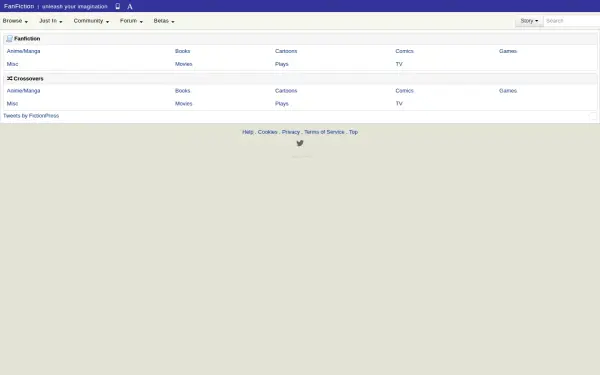Viewport: 600px width, 375px height.
Task: Open the Terms of Service link
Action: (x=324, y=132)
